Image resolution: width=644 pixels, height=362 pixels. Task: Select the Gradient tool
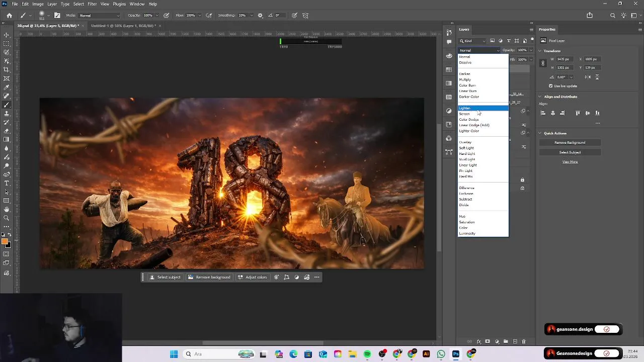click(x=7, y=139)
